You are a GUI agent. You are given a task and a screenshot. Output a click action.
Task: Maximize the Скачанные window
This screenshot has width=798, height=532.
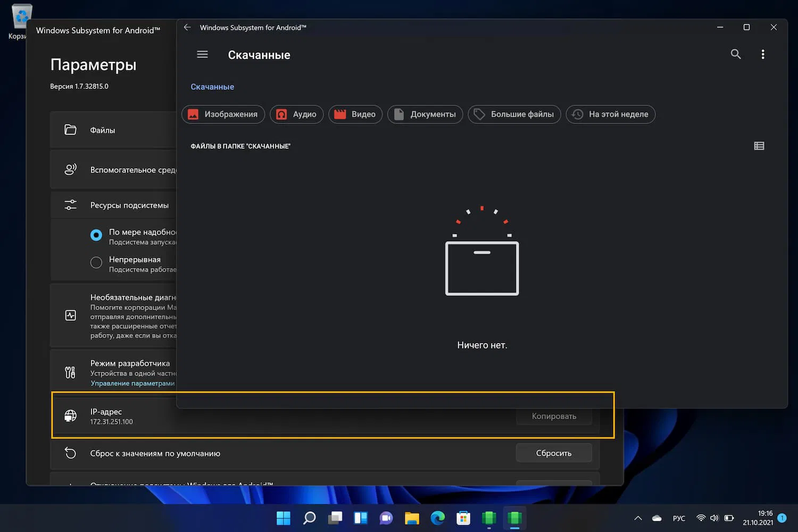click(x=746, y=27)
